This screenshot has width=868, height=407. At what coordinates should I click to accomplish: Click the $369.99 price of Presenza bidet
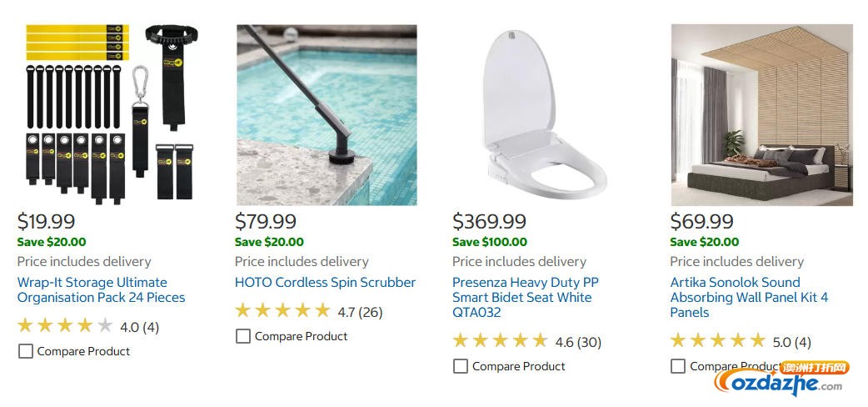[489, 221]
